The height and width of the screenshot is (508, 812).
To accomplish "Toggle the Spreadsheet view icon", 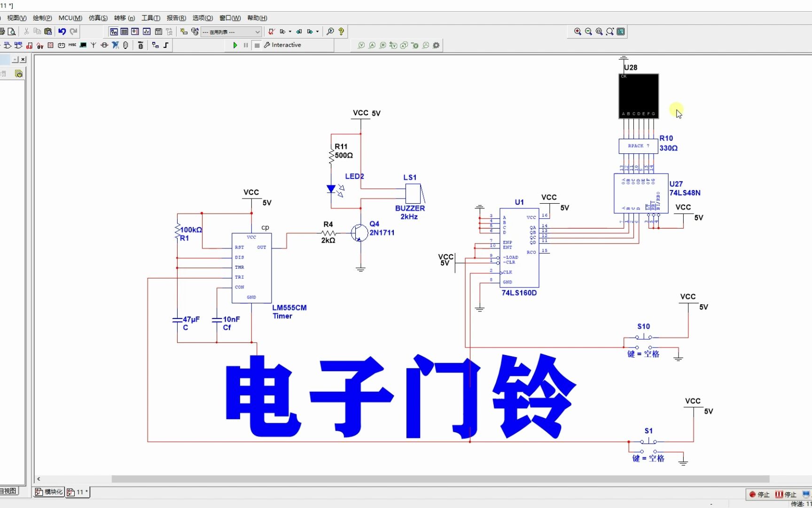I will pos(125,32).
